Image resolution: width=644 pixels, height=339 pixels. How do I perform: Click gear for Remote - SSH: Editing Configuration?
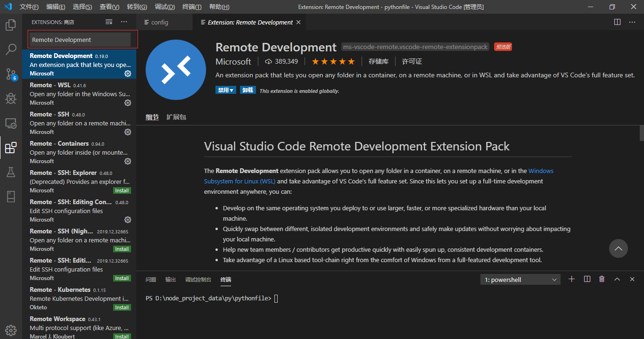(x=127, y=220)
